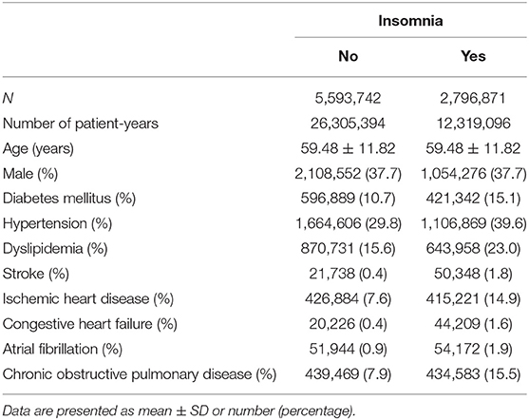Click the 1,664,606 (29.8) hypertension cell
This screenshot has height=420, width=529.
click(349, 223)
